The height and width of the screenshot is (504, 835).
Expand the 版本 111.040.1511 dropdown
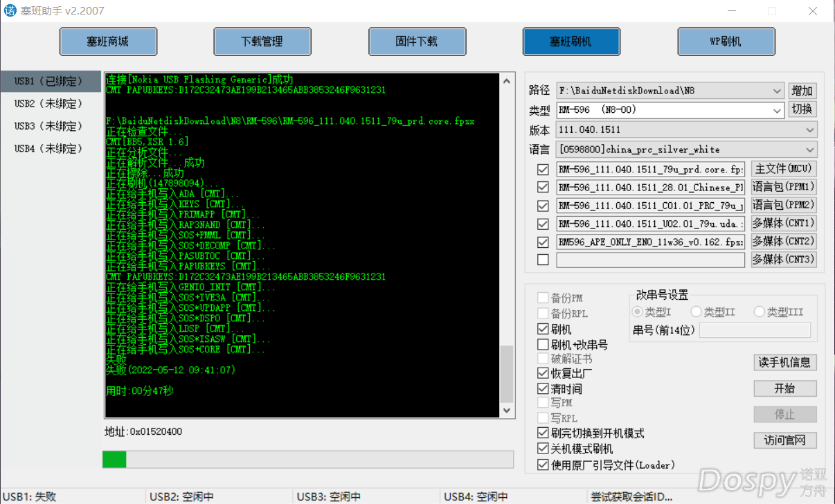(x=810, y=130)
